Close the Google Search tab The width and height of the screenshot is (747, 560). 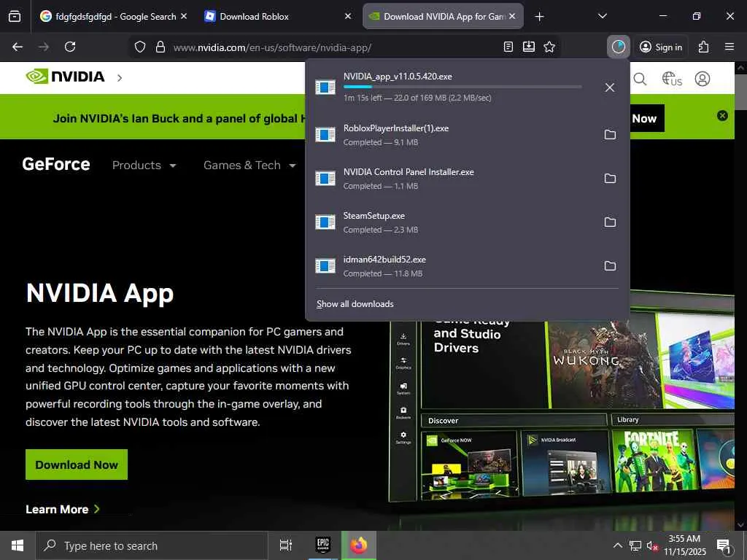pyautogui.click(x=184, y=16)
